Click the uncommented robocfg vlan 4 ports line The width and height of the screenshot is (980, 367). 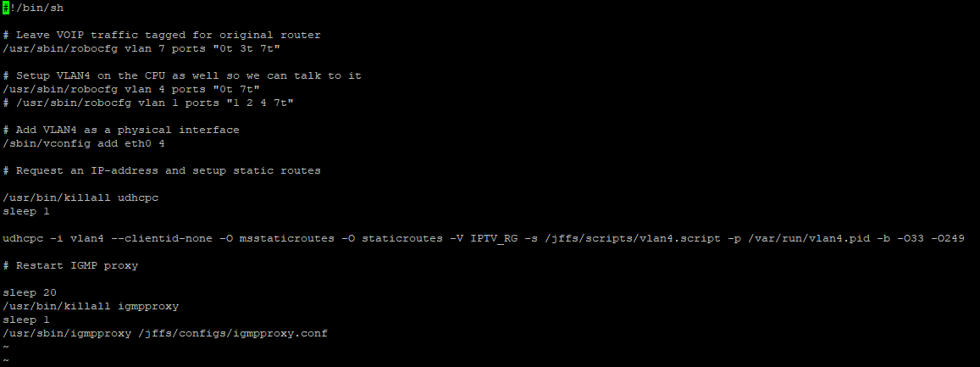pos(131,89)
